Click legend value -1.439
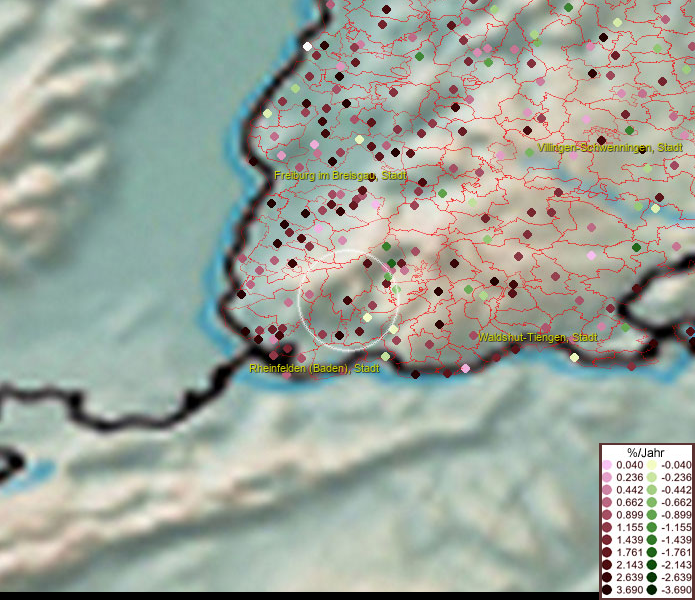 pos(676,540)
